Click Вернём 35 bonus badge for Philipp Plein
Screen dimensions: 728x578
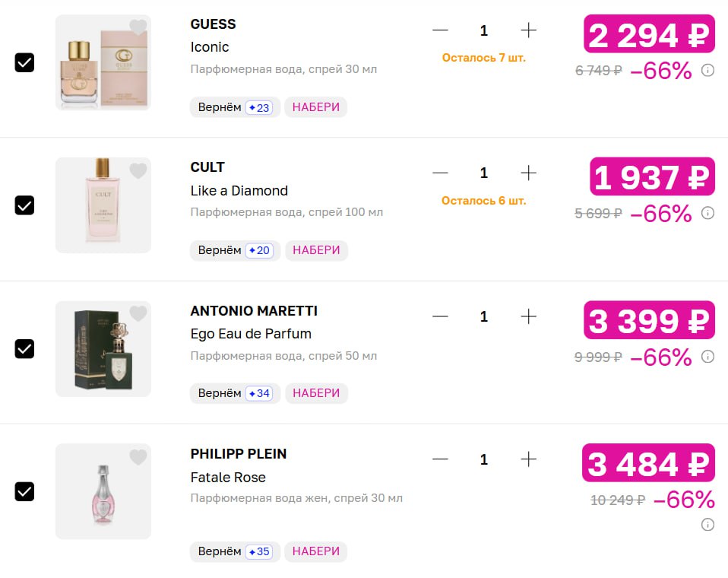pyautogui.click(x=235, y=551)
